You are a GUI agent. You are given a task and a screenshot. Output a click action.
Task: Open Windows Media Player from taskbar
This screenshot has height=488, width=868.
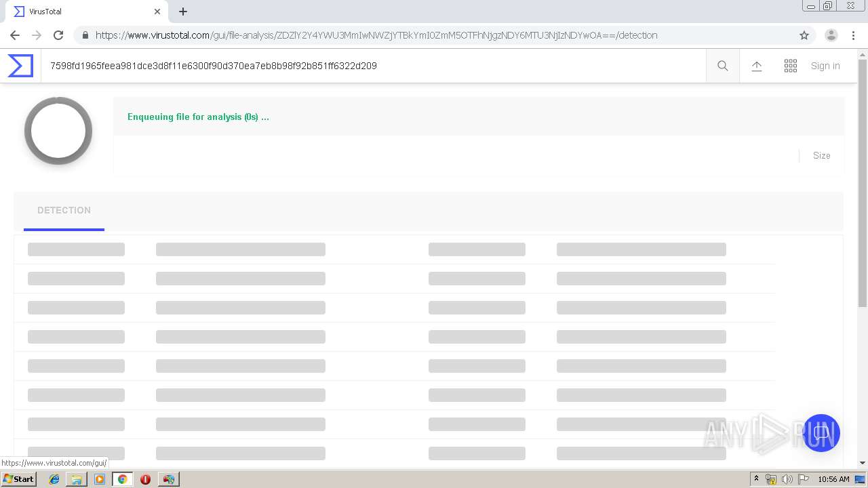100,479
